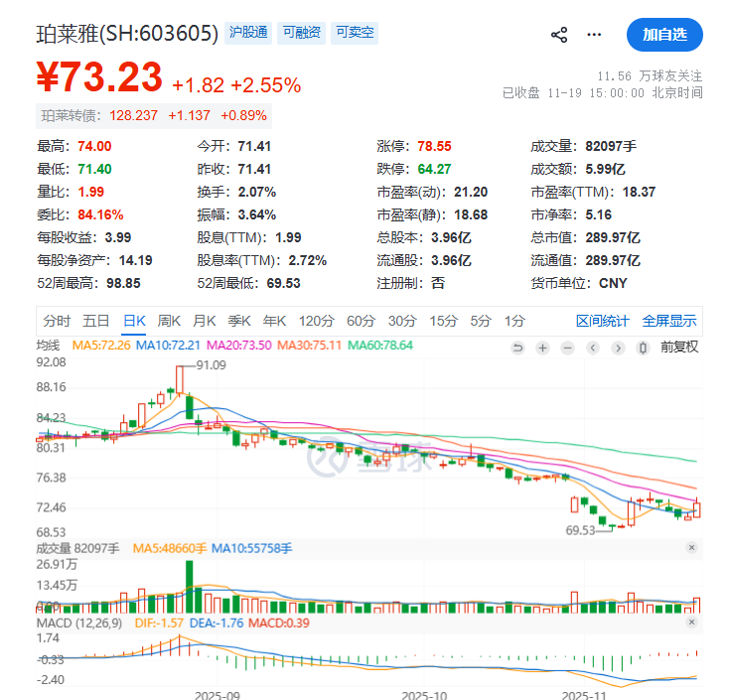The width and height of the screenshot is (729, 700).
Task: Click the 52周最高 98.85 value
Action: 123,283
